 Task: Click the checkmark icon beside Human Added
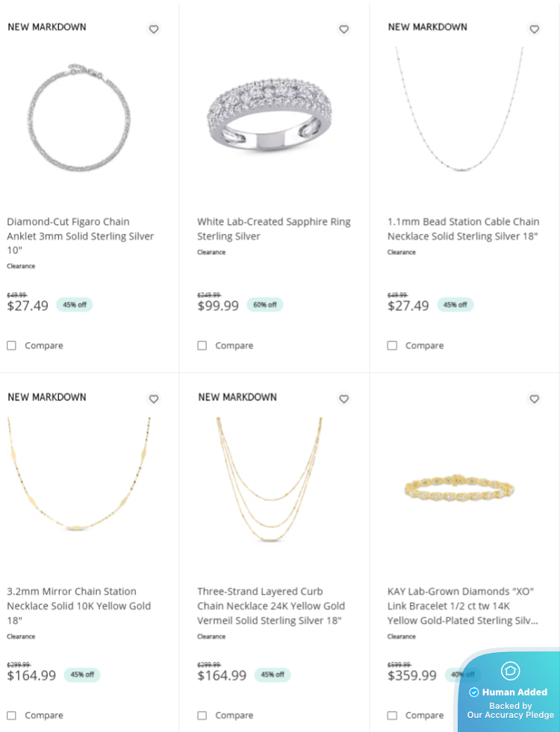473,692
